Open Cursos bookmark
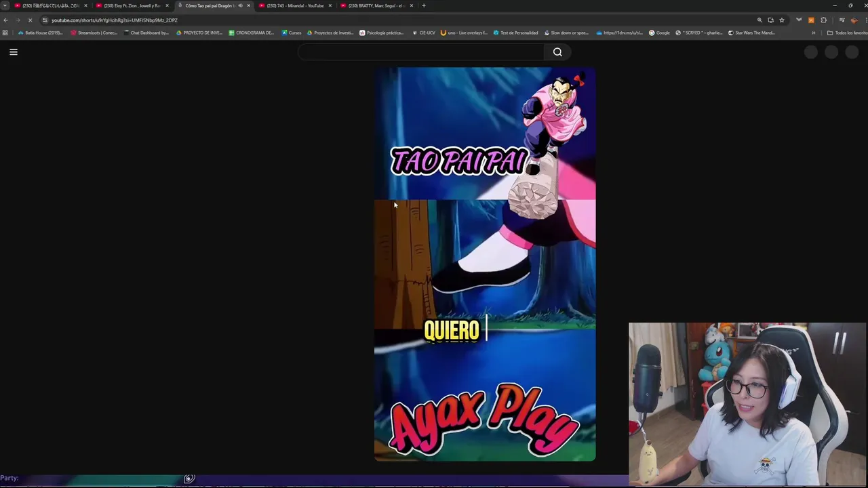Viewport: 868px width, 488px height. [291, 33]
